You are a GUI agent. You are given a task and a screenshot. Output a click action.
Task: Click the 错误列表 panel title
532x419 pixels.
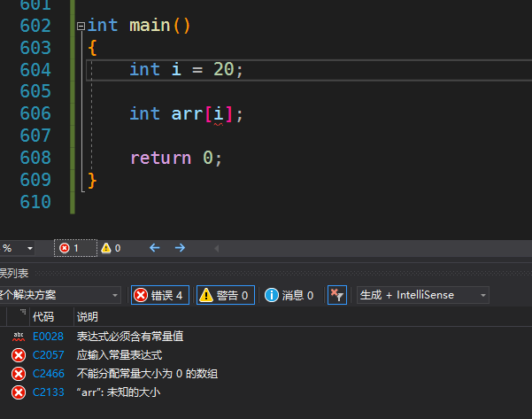[x=14, y=274]
